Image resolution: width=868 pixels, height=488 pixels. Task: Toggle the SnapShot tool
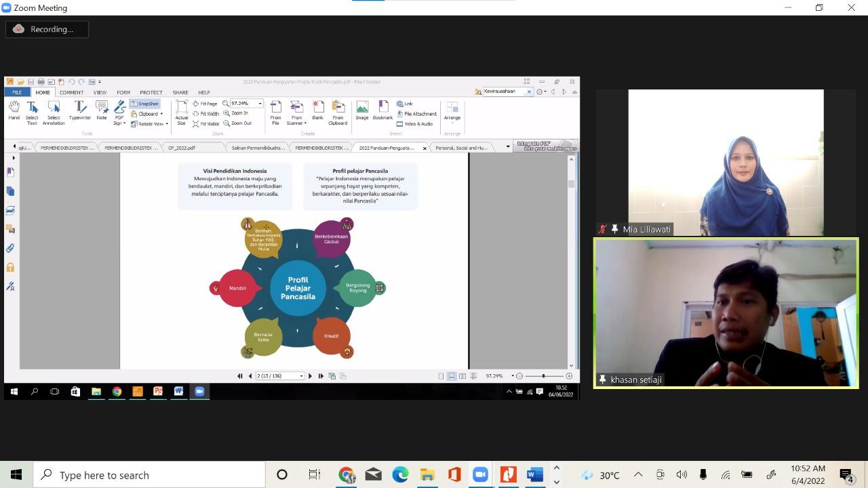pos(144,104)
